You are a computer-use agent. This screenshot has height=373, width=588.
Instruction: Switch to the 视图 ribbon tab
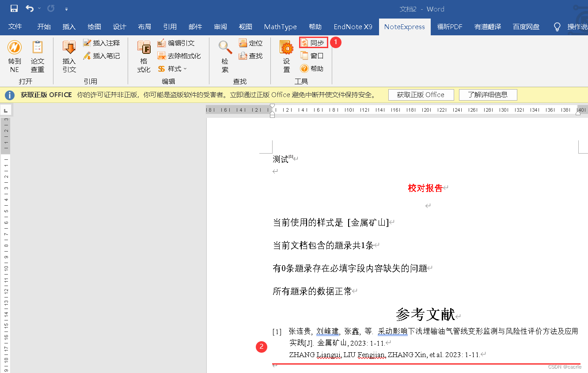pyautogui.click(x=246, y=26)
